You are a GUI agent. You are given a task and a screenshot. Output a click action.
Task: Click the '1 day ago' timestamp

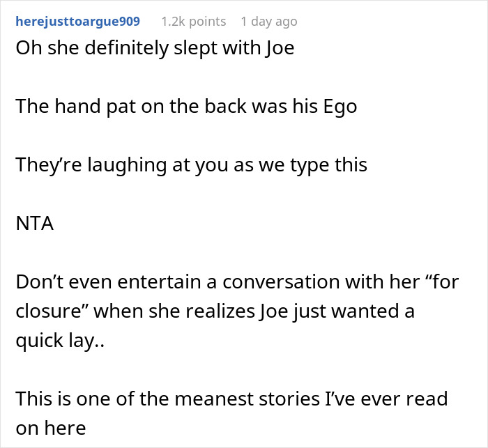[268, 22]
